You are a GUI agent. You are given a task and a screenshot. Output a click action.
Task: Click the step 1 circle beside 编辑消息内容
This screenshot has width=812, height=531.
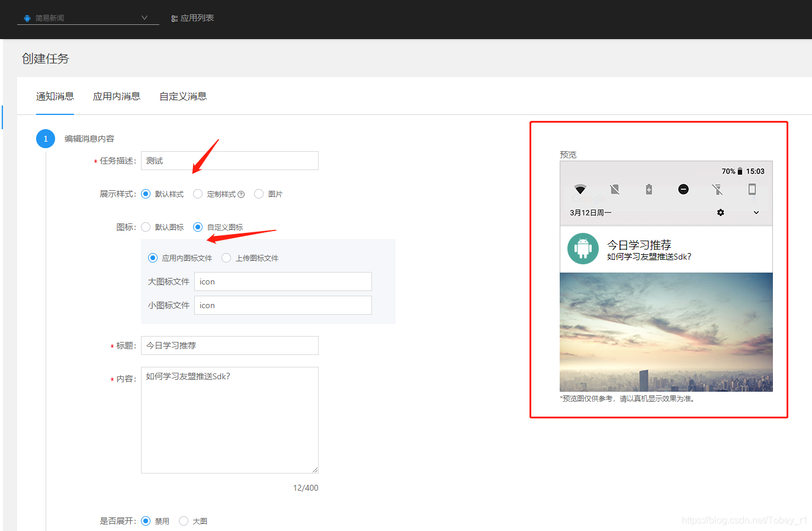coord(46,139)
